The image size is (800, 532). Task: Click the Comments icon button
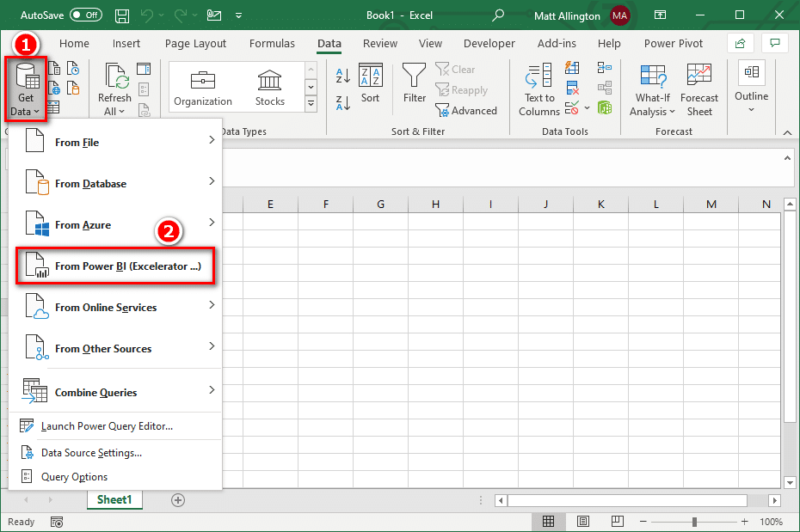pos(774,44)
